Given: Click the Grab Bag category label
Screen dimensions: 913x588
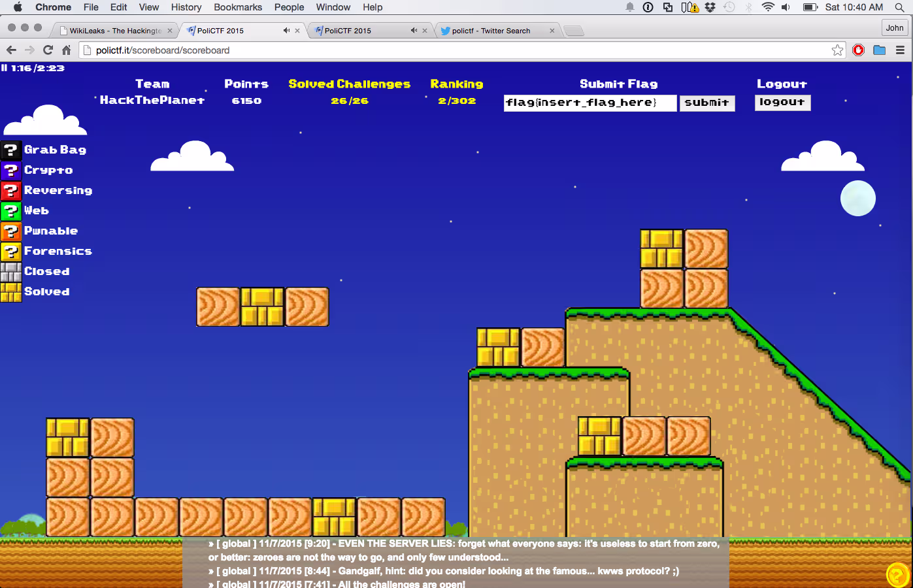Looking at the screenshot, I should coord(56,150).
